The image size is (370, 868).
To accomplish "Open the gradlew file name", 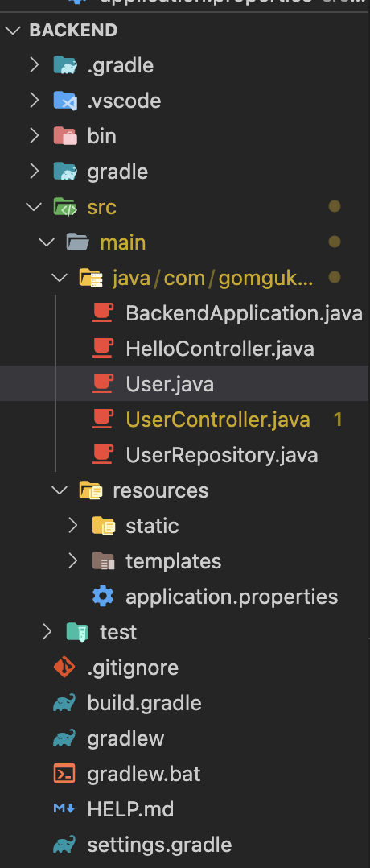I will 125,738.
